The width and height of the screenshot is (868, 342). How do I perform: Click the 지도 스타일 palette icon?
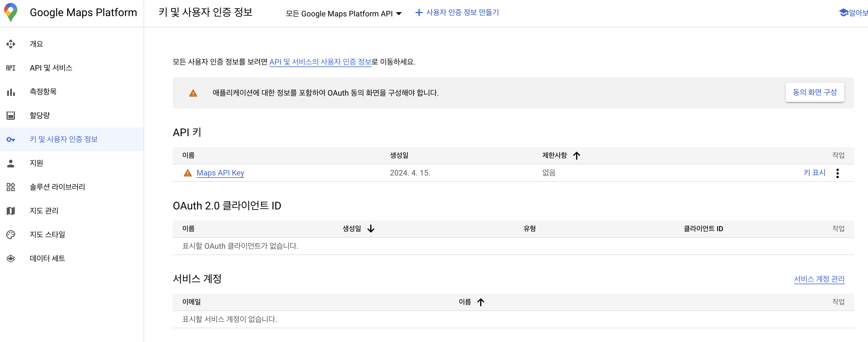(x=11, y=235)
